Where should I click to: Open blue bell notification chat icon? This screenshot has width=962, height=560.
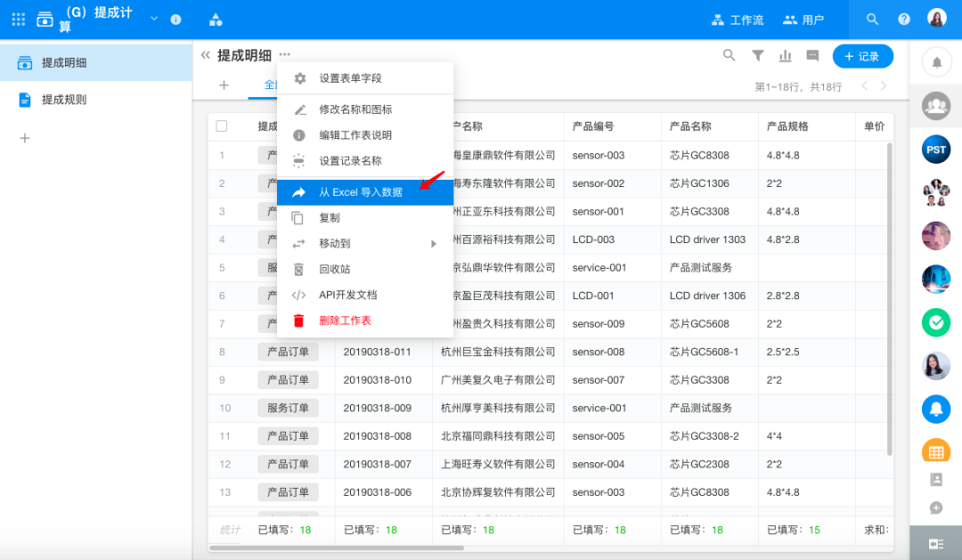(936, 410)
